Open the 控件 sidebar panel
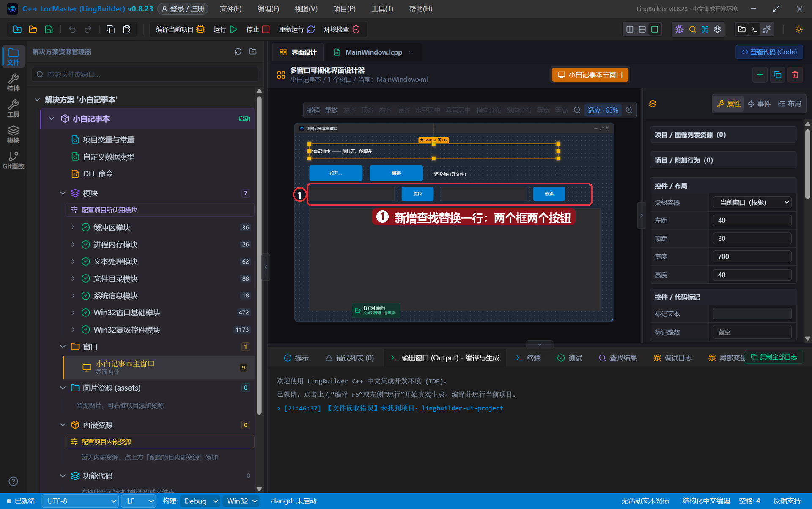This screenshot has height=509, width=812. coord(13,82)
